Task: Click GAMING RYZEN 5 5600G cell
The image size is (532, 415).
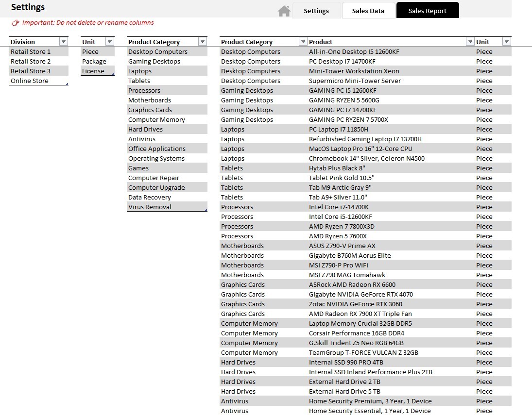Action: click(391, 100)
